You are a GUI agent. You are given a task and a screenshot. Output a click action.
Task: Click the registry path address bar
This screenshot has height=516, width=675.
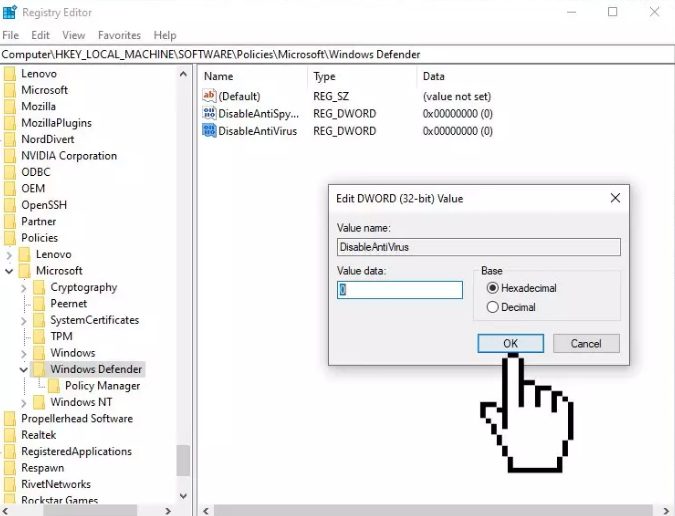[338, 55]
